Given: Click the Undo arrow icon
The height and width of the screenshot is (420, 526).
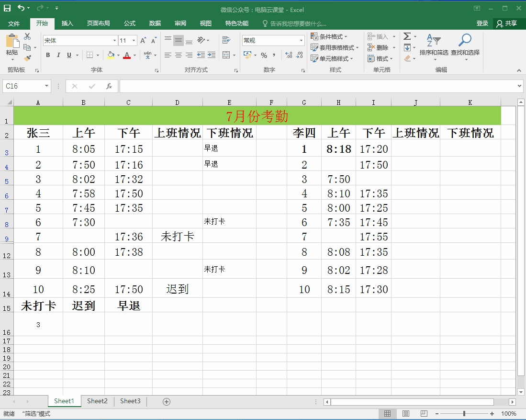Looking at the screenshot, I should [x=21, y=8].
